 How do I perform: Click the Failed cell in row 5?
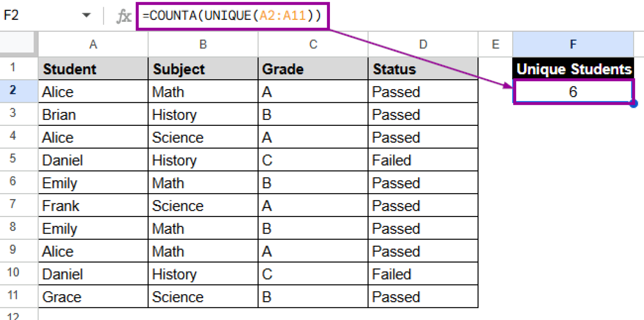(x=423, y=160)
